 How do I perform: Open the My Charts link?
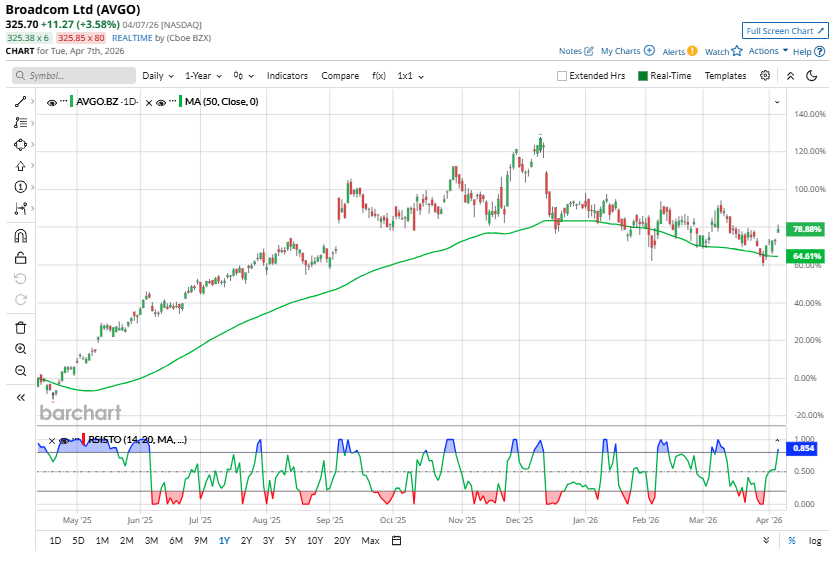pyautogui.click(x=627, y=51)
